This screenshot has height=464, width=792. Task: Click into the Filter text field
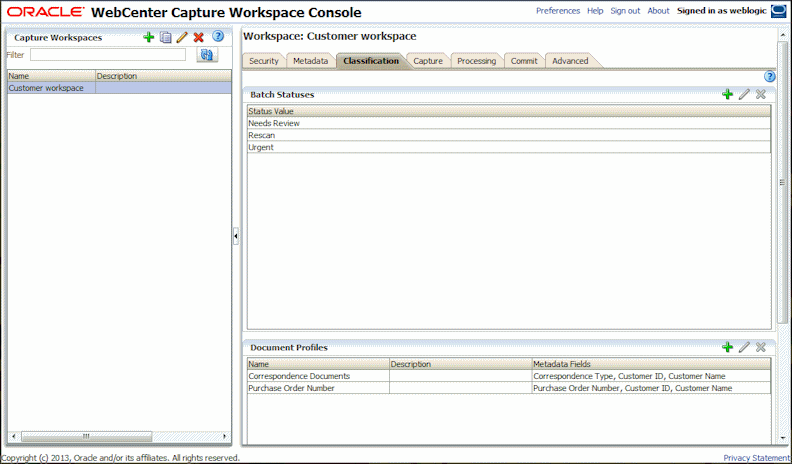[108, 55]
